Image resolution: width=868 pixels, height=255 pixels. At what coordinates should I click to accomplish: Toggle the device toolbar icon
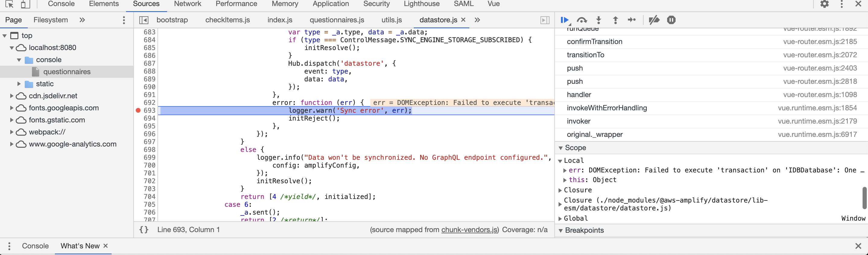[25, 4]
